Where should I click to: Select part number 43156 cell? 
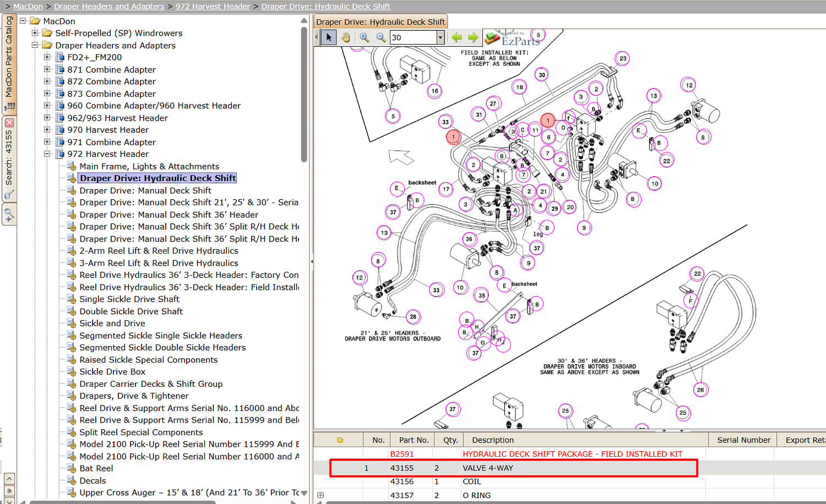[x=402, y=481]
